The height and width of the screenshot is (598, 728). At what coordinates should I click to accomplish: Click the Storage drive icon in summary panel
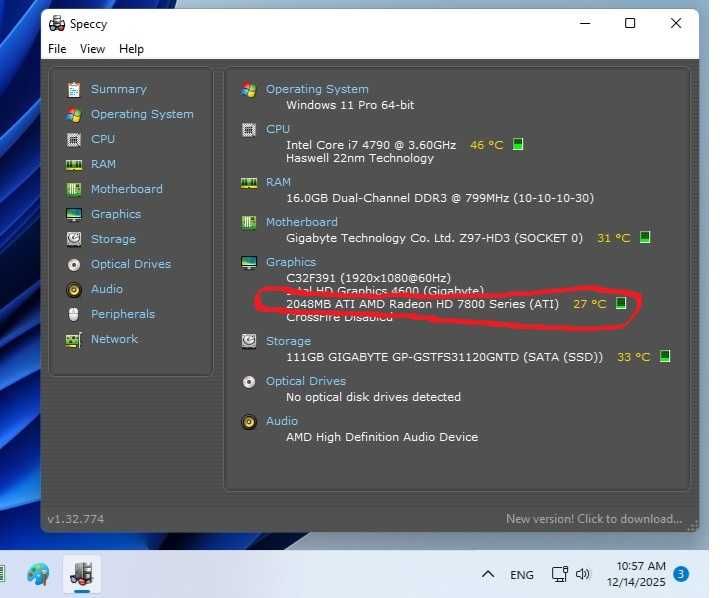click(249, 341)
